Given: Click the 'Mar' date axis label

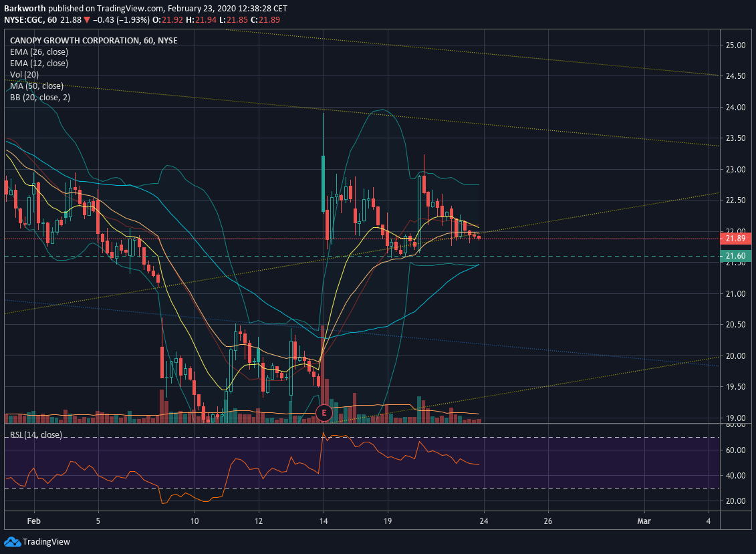Looking at the screenshot, I should (644, 521).
